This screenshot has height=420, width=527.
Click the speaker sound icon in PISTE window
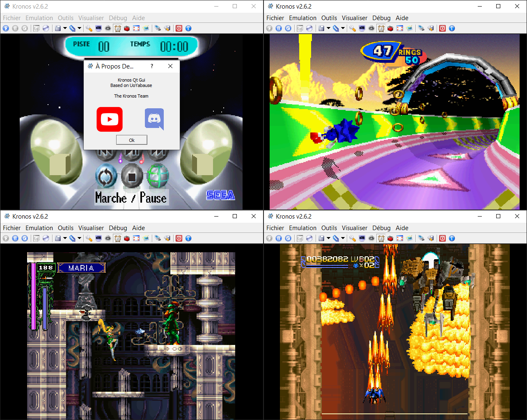click(x=108, y=28)
